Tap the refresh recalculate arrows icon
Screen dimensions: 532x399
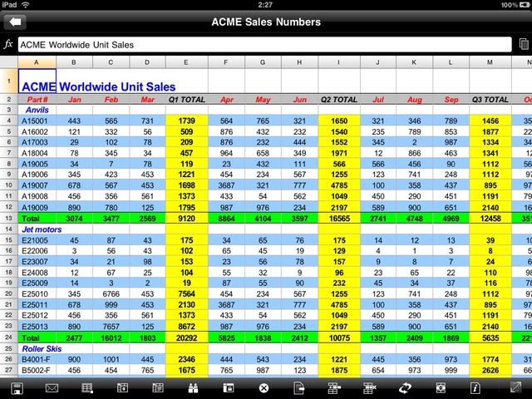[x=405, y=388]
